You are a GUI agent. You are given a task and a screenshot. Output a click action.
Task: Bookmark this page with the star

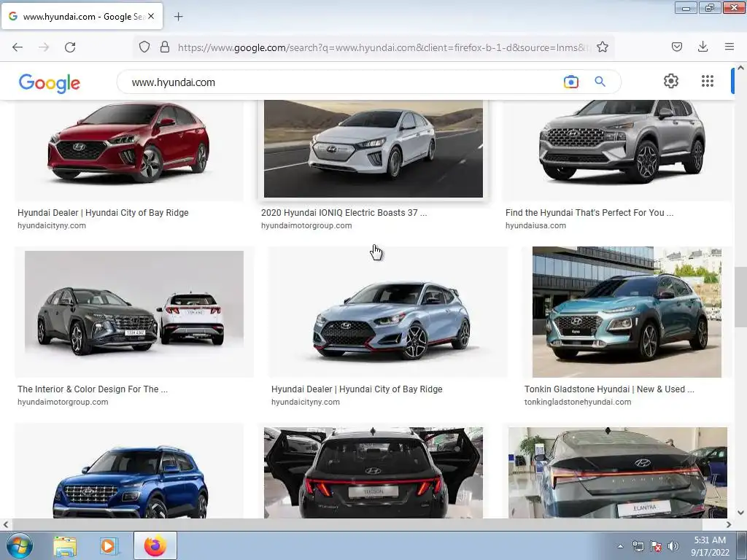602,47
